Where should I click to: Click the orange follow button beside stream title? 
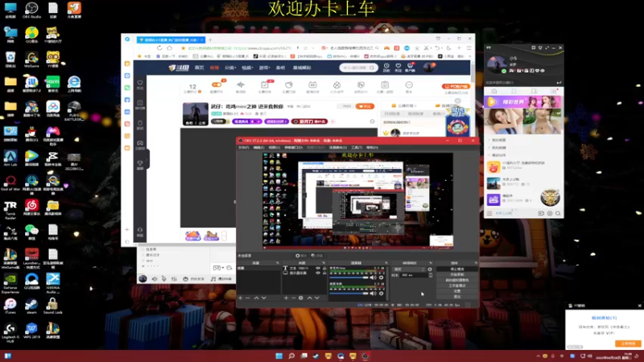[x=365, y=106]
